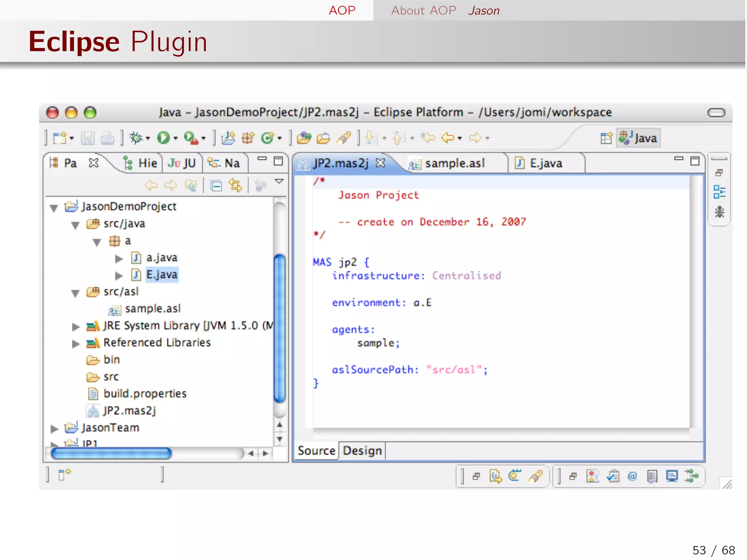Screen dimensions: 747x560
Task: Switch to the JU JUnit view tab
Action: pyautogui.click(x=182, y=163)
